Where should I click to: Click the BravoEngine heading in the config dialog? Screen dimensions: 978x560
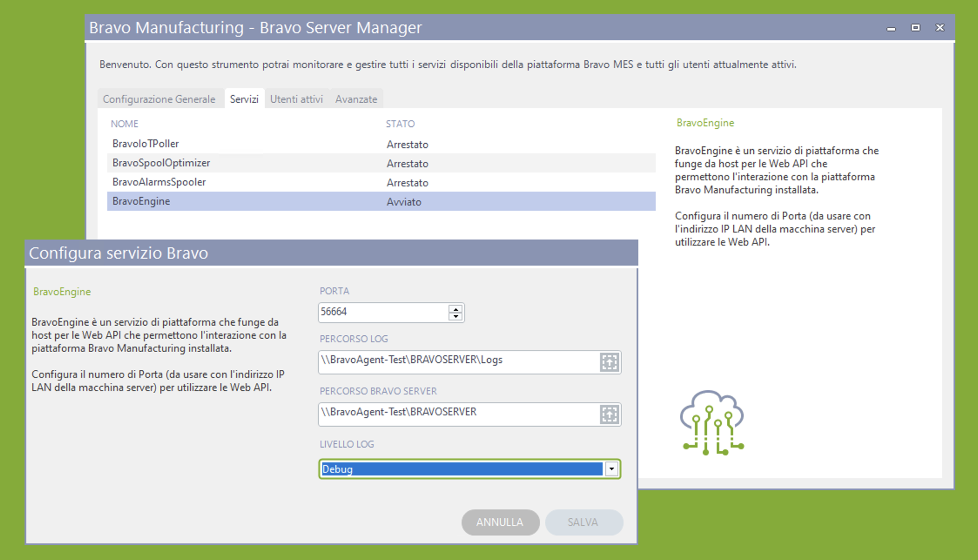point(62,291)
